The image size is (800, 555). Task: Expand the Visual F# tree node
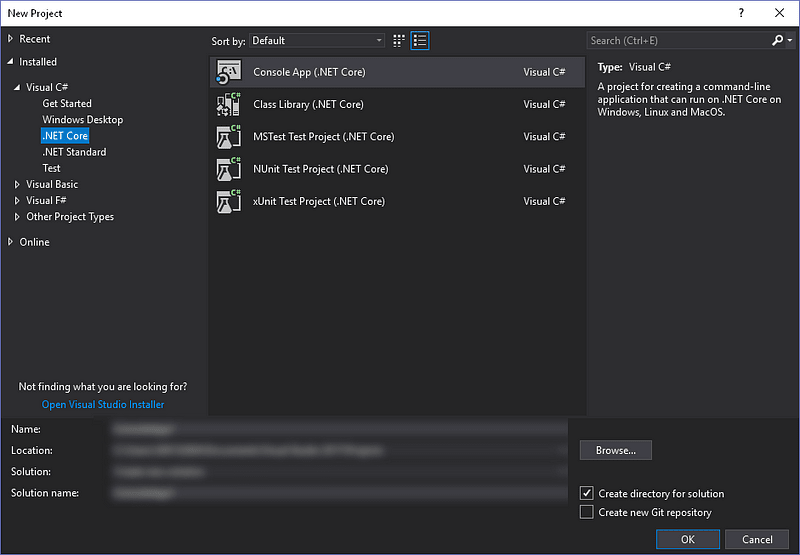(17, 200)
